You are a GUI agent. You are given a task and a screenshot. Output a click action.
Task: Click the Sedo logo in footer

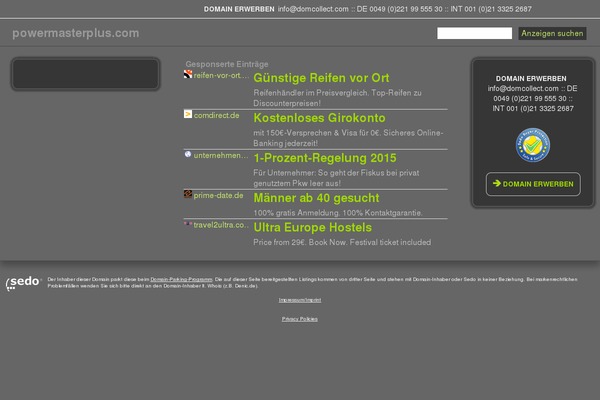tap(23, 283)
